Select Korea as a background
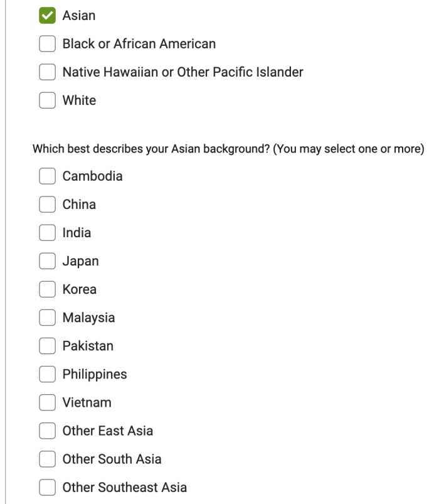Screen dimensions: 439x504 pos(47,289)
